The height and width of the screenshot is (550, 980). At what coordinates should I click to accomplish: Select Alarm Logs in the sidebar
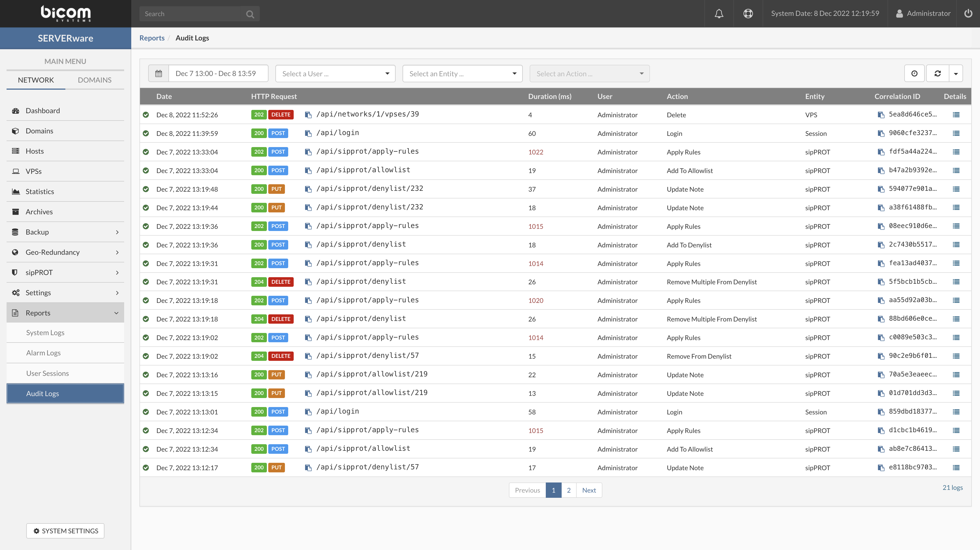(43, 353)
